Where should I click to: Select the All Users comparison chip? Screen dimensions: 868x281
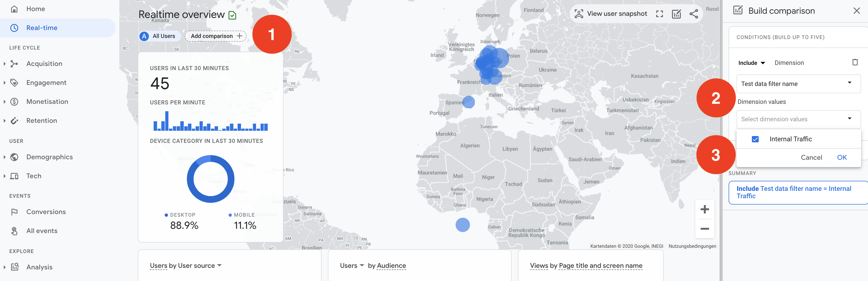pyautogui.click(x=159, y=36)
